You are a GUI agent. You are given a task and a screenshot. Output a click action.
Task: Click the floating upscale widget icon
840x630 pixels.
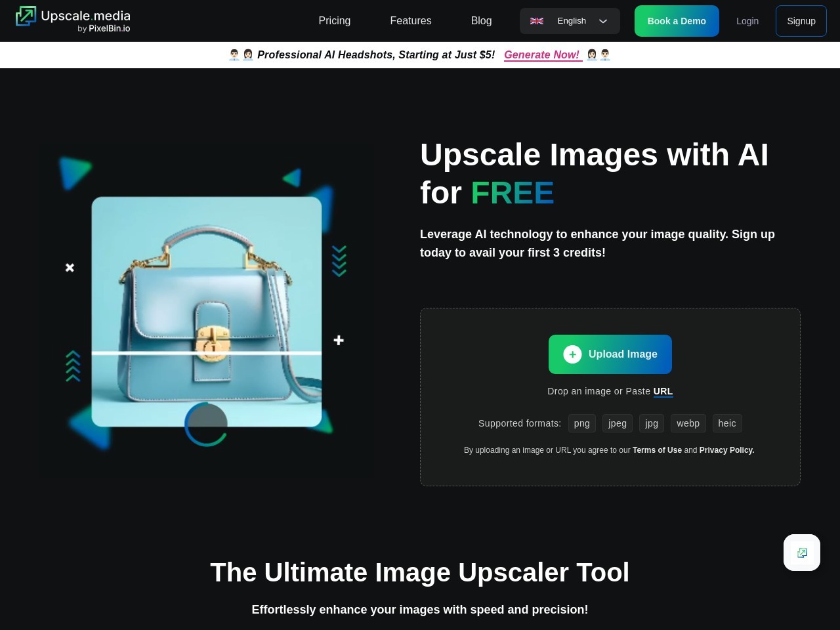(801, 553)
